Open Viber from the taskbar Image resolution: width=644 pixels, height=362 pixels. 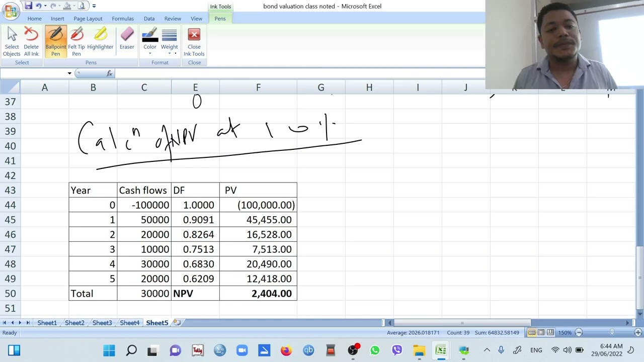tap(397, 350)
